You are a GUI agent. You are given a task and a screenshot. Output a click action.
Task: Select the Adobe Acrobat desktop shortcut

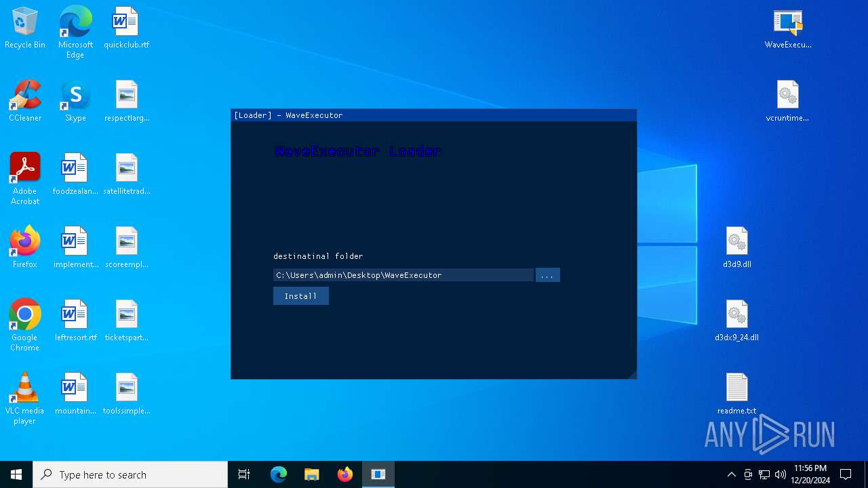[25, 179]
